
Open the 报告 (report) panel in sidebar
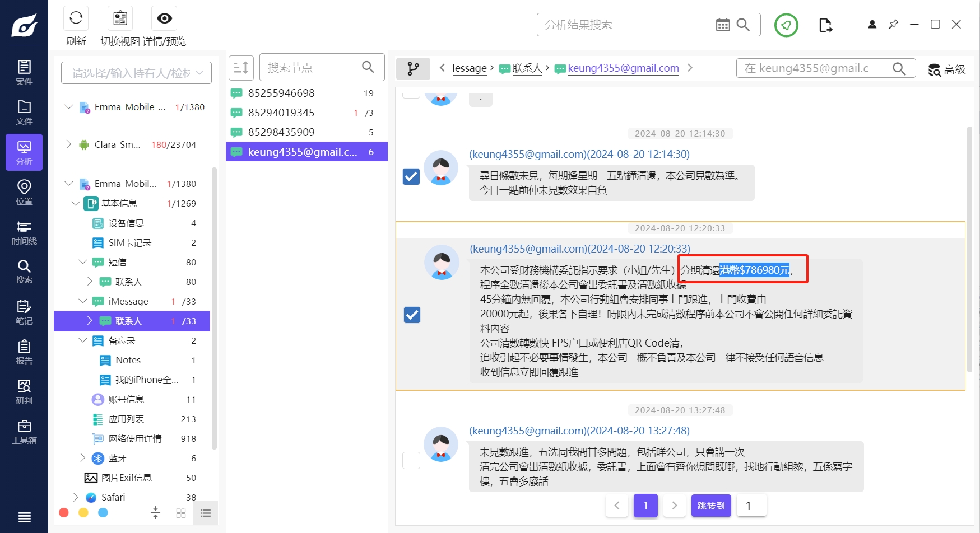click(x=24, y=352)
